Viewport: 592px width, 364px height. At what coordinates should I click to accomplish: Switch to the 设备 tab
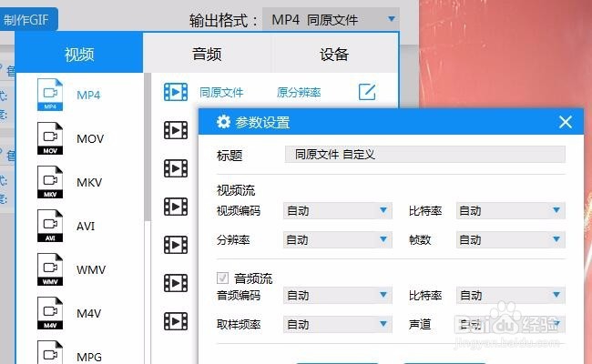pos(334,54)
